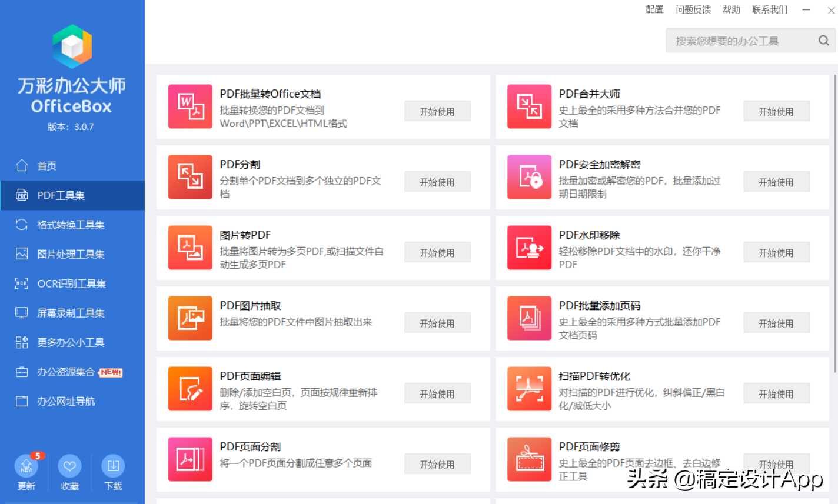Click the 万彩办公大师 app name text
Screen dimensions: 838x504
[72, 86]
